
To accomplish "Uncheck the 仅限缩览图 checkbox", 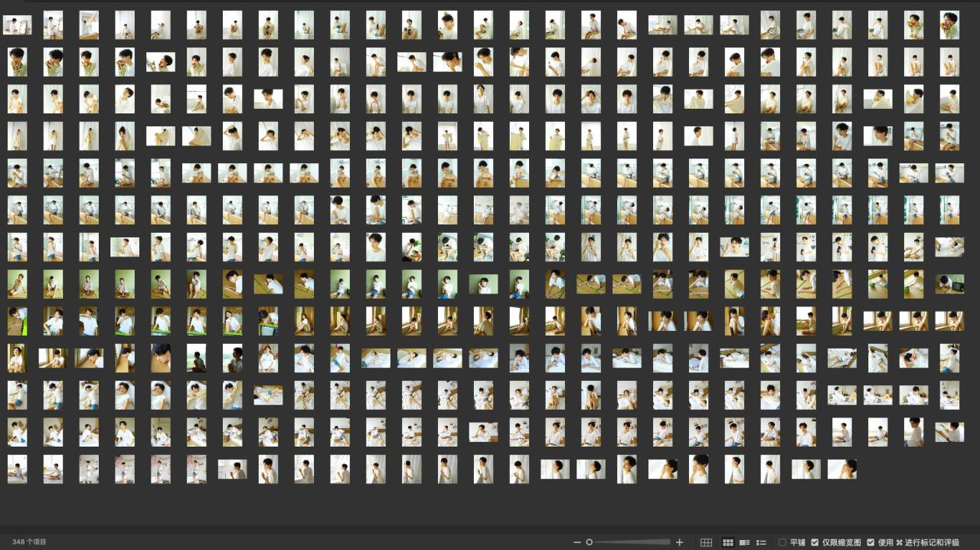I will pyautogui.click(x=815, y=542).
